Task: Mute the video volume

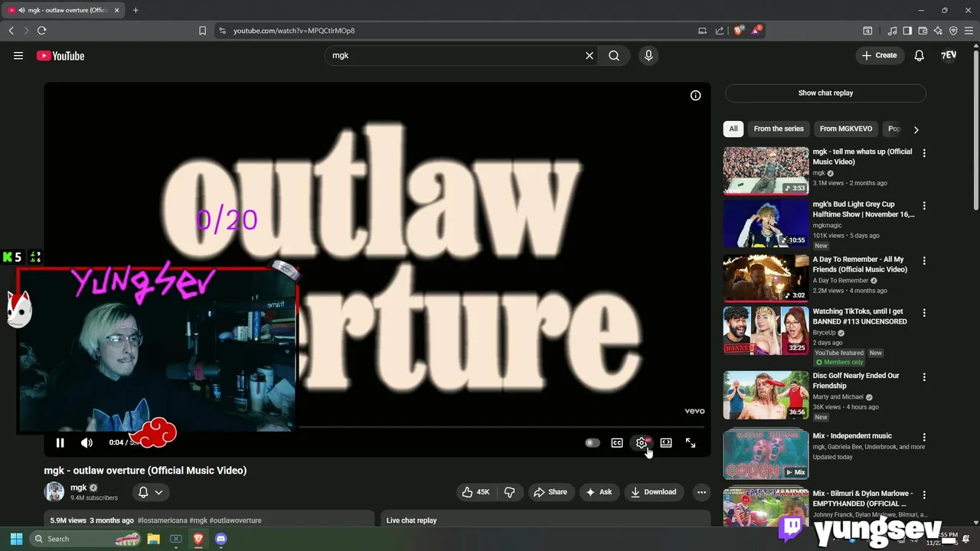Action: (87, 442)
